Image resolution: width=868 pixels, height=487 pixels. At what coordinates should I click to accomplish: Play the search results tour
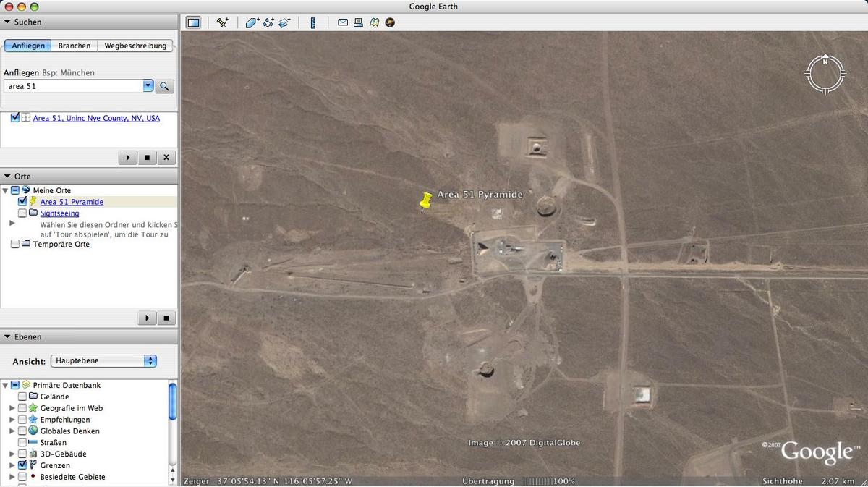[x=128, y=157]
